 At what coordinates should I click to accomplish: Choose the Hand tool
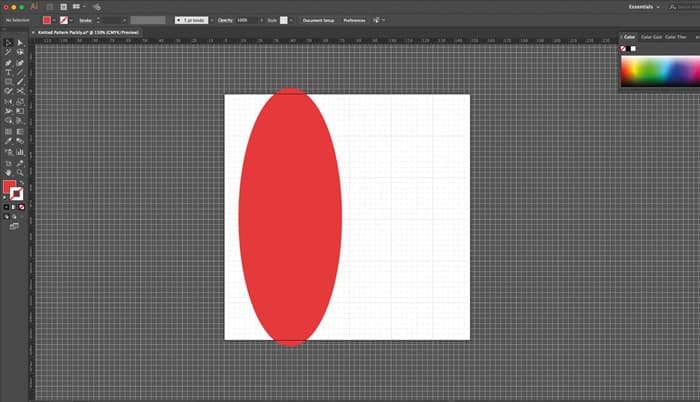(x=8, y=173)
